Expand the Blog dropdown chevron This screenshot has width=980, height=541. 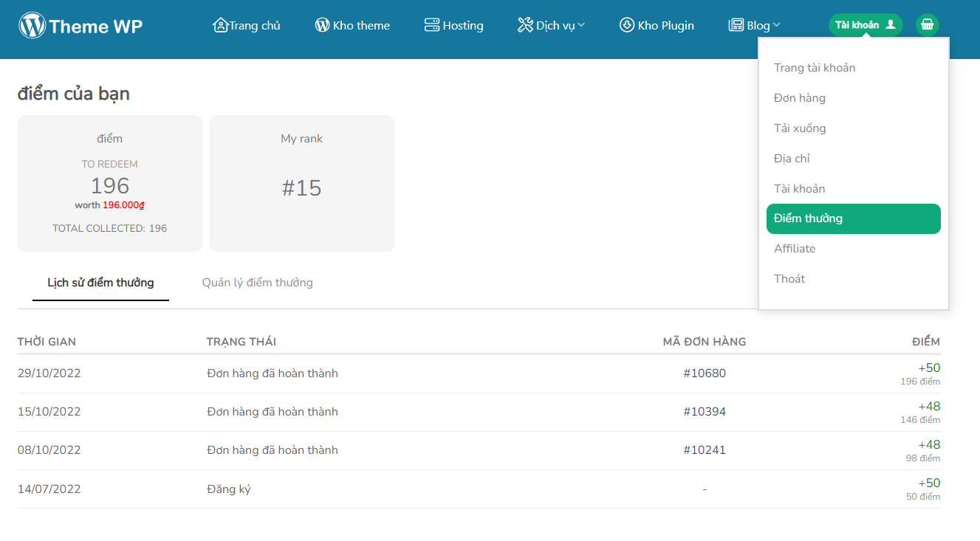[x=776, y=25]
